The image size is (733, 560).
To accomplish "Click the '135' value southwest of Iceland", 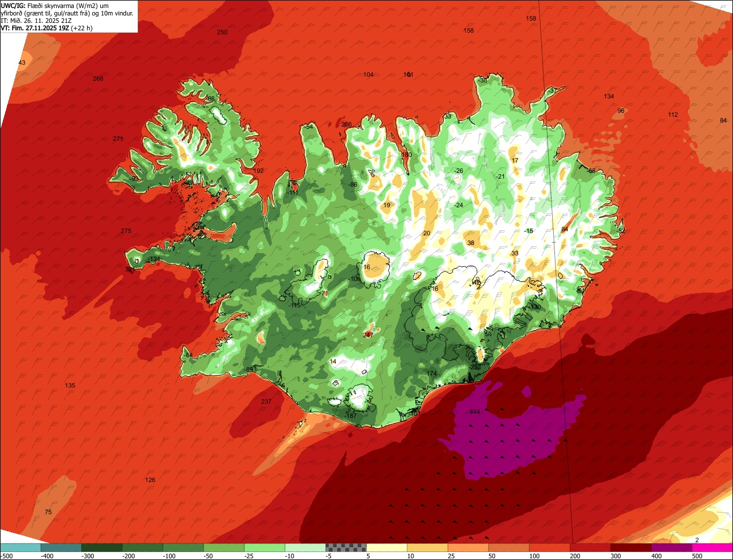I will click(70, 385).
